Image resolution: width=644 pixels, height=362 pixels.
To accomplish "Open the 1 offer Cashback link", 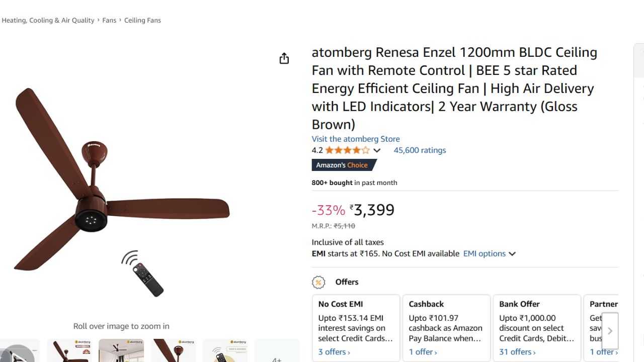I will point(423,352).
